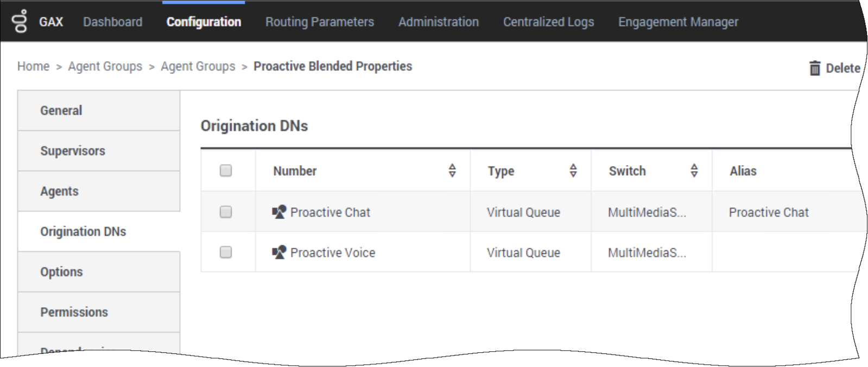The width and height of the screenshot is (868, 367).
Task: Click the Alias column header
Action: tap(743, 171)
